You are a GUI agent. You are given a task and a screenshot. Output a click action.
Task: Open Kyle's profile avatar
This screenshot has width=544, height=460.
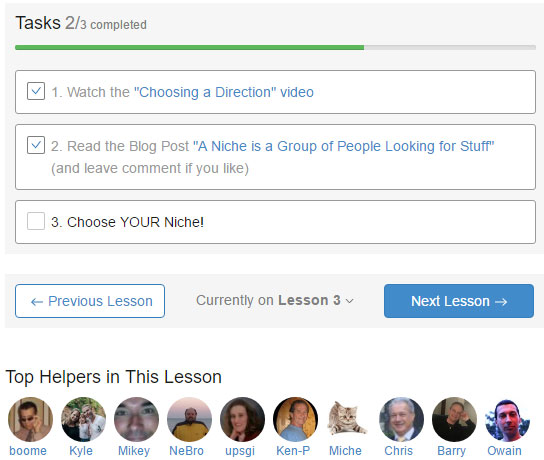click(83, 419)
